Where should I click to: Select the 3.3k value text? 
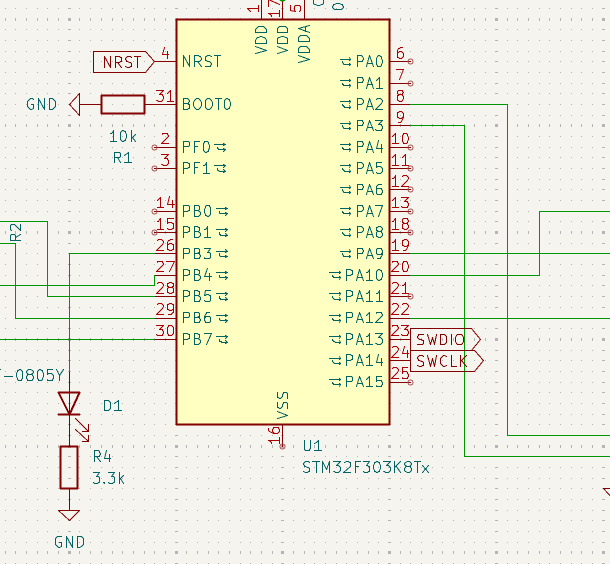pos(109,478)
